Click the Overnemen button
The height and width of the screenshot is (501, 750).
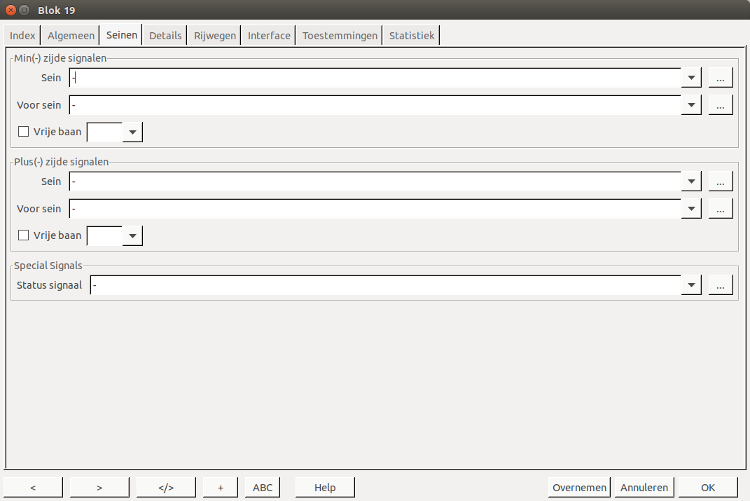tap(579, 487)
